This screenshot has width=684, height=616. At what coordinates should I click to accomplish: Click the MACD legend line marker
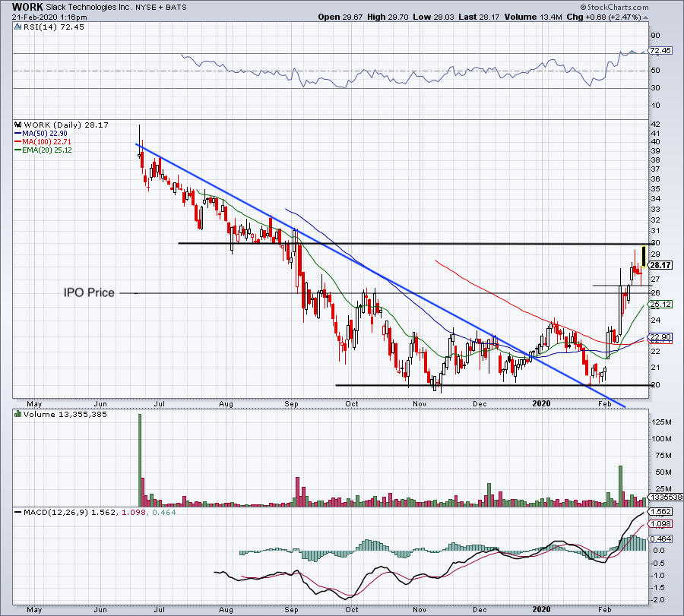click(18, 512)
